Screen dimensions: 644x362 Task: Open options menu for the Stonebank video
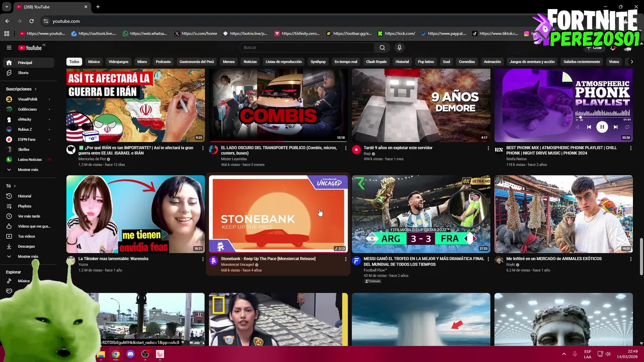click(346, 259)
